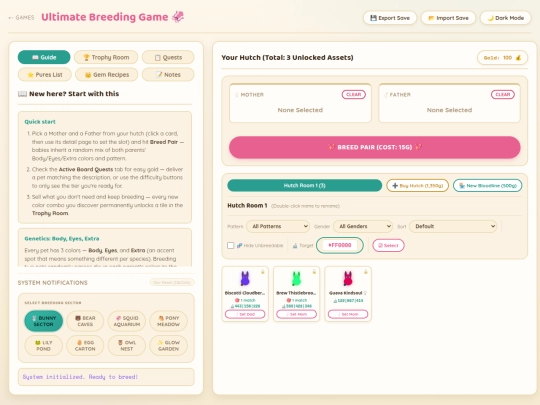Click the Dev Reset button
This screenshot has height=405, width=540.
[172, 282]
